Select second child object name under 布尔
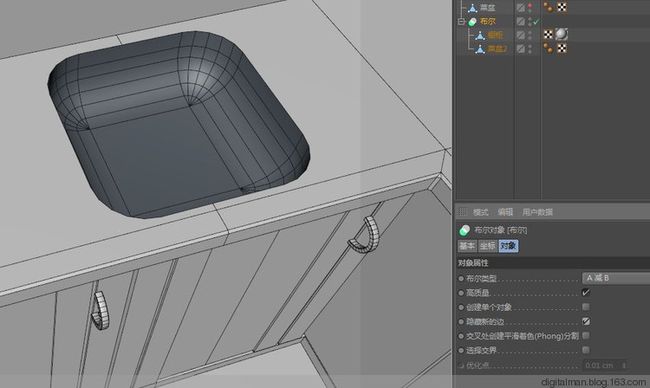This screenshot has height=388, width=650. coord(497,49)
